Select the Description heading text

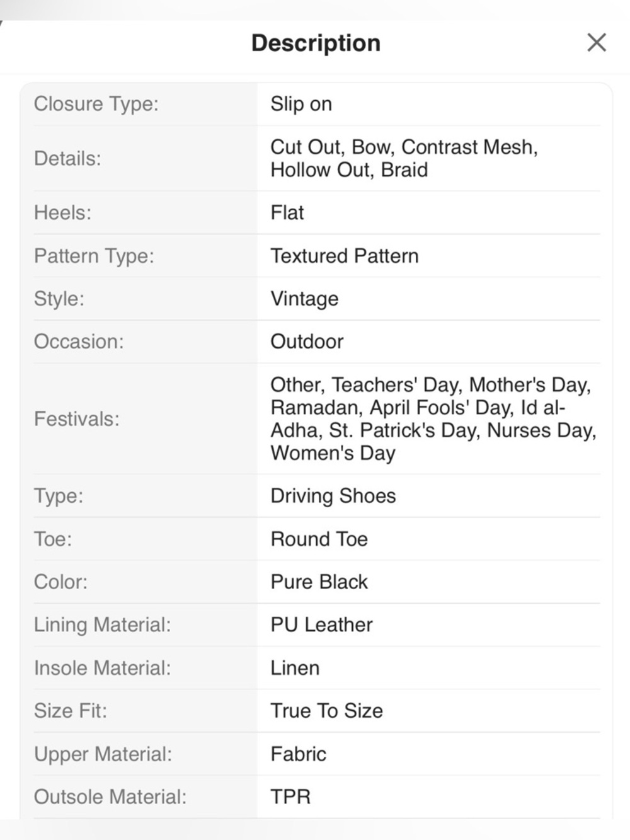point(316,43)
